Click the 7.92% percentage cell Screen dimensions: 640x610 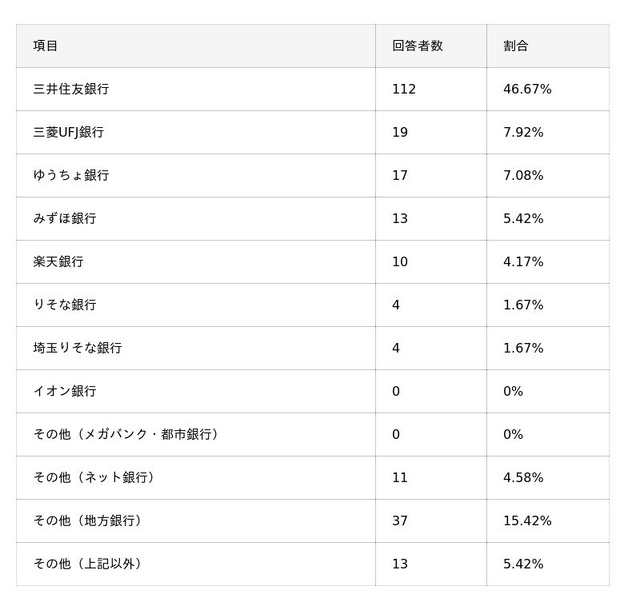coord(524,132)
